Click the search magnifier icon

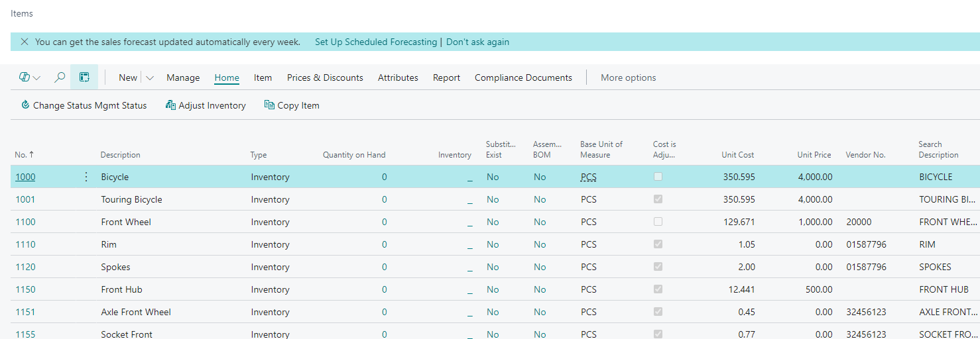click(x=60, y=77)
